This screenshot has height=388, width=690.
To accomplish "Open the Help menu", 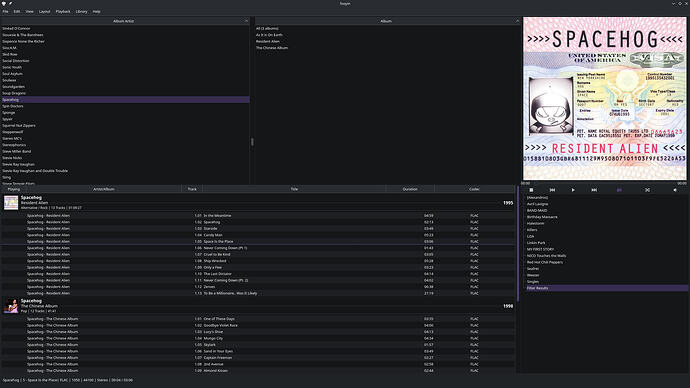I will click(96, 11).
